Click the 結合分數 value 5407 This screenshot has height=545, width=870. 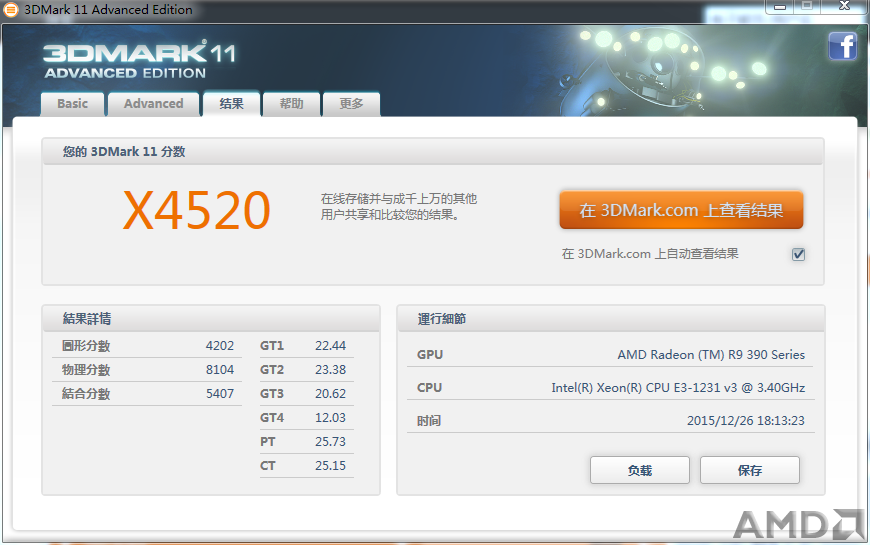point(220,393)
